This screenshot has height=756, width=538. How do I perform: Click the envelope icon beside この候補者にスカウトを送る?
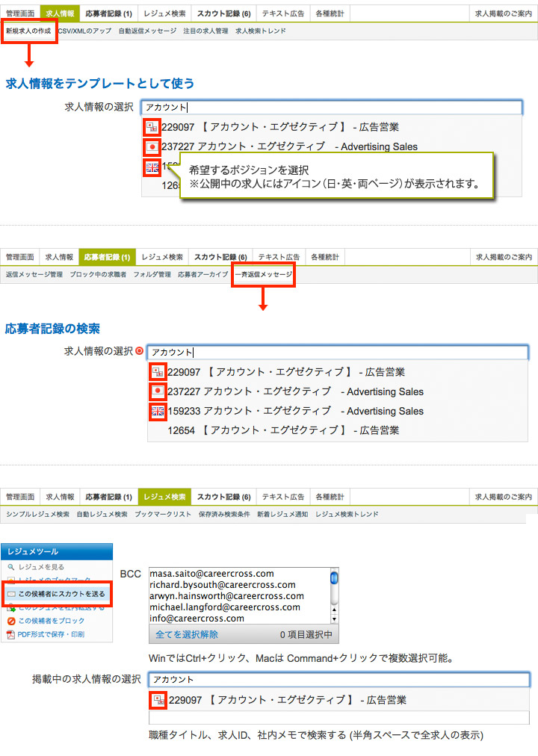[x=11, y=594]
